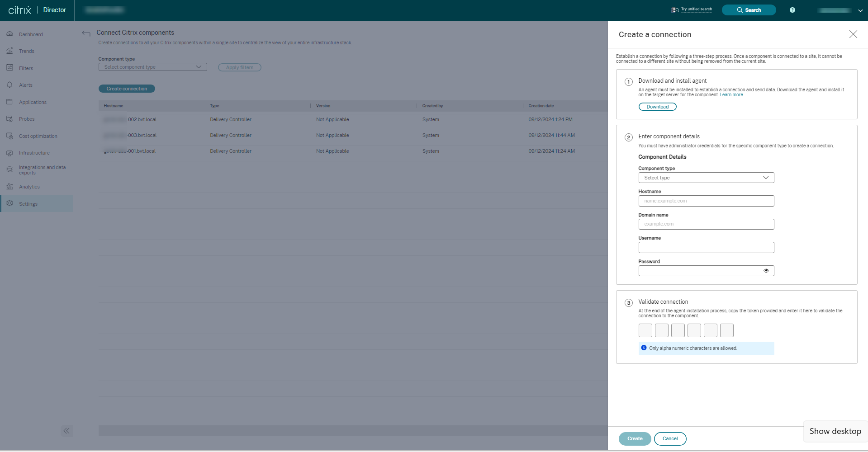
Task: Click the help question mark icon
Action: (792, 10)
